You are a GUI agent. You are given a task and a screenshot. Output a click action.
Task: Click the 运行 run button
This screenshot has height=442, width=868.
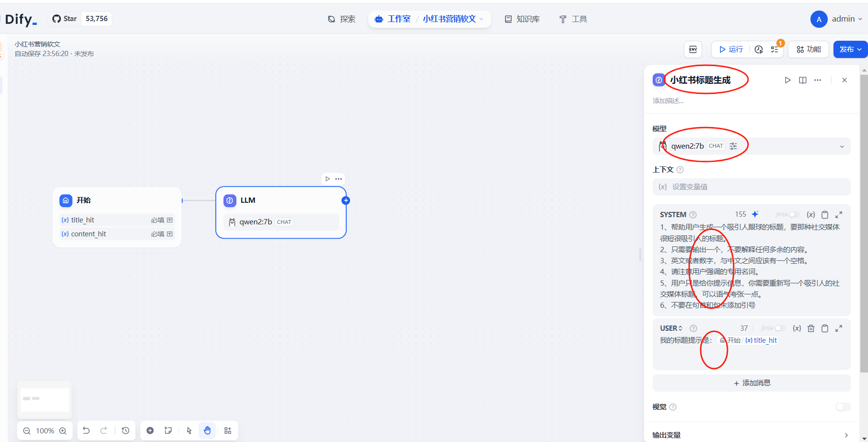tap(731, 49)
